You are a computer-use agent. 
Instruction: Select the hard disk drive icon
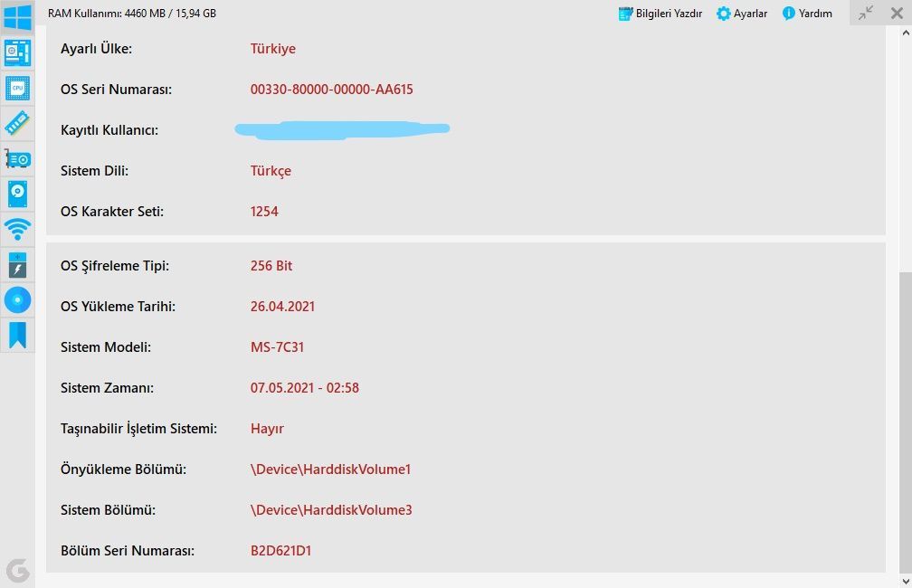17,194
